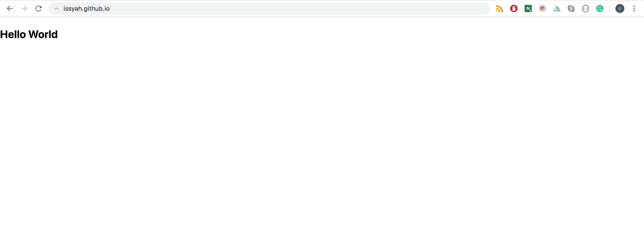Click the red shield uBlock Origin icon
The width and height of the screenshot is (644, 243).
(x=513, y=8)
